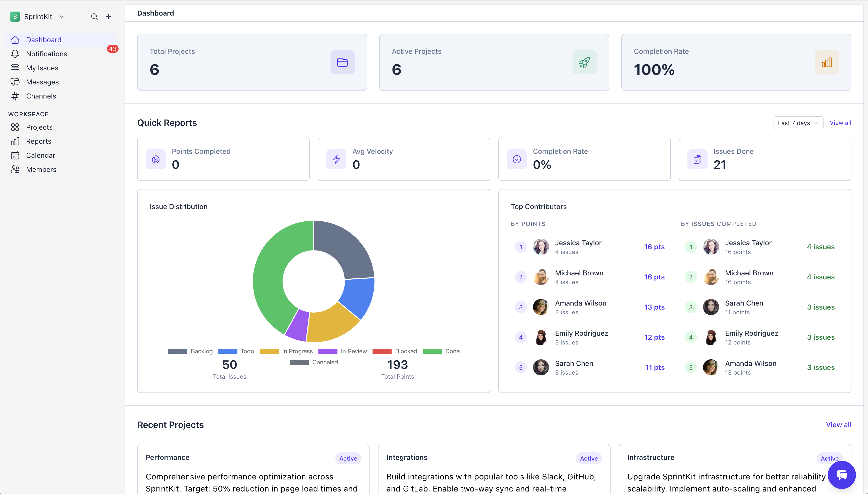Expand the SprintKit workspace switcher chevron
Viewport: 868px width, 494px height.
point(61,16)
